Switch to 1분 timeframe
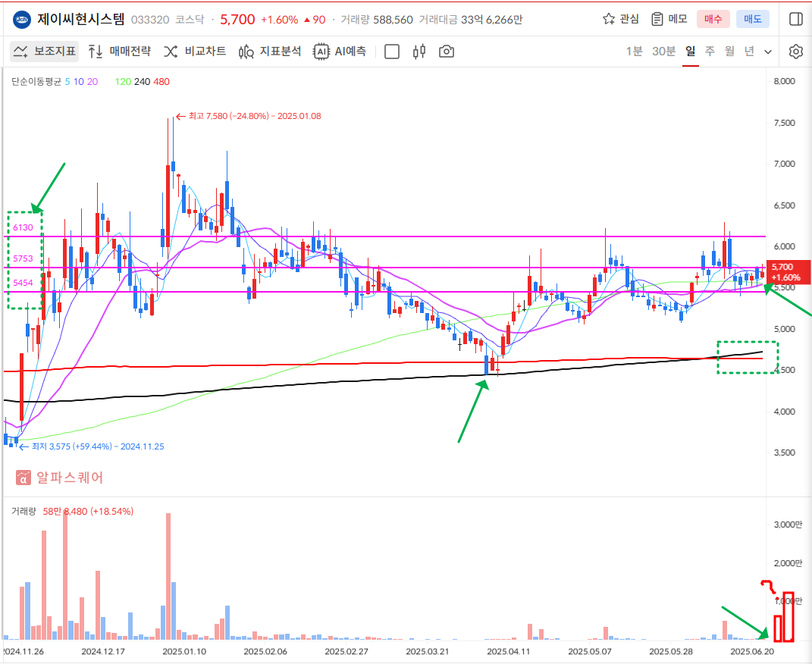This screenshot has width=812, height=664. click(634, 52)
